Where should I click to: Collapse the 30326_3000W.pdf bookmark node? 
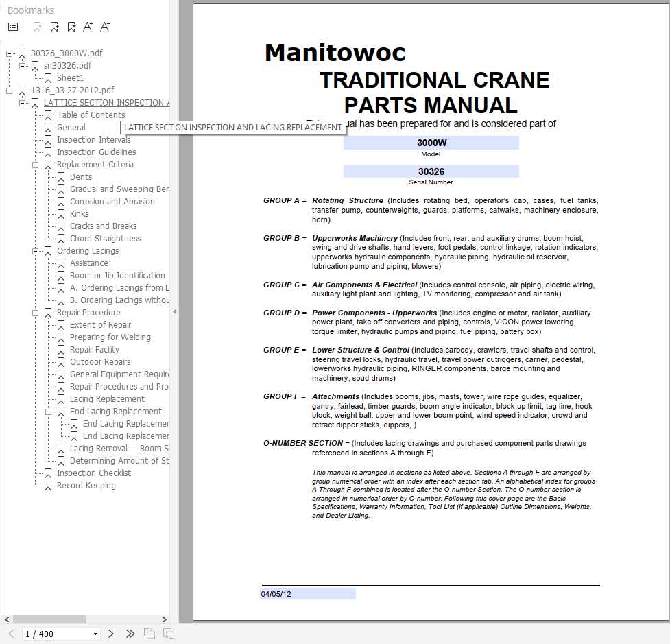[x=9, y=54]
